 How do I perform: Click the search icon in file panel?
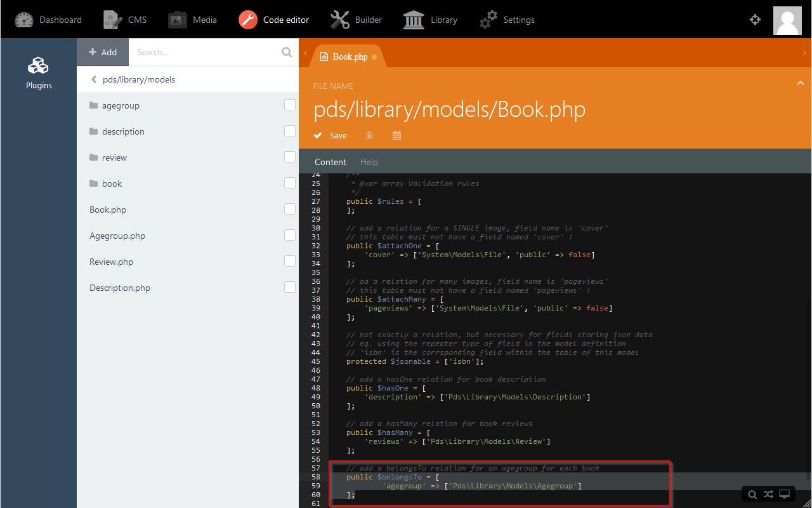point(287,52)
